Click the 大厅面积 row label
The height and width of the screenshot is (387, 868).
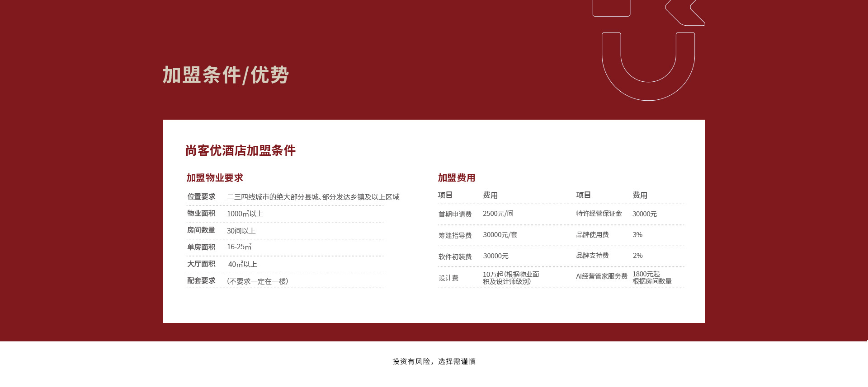click(x=201, y=264)
